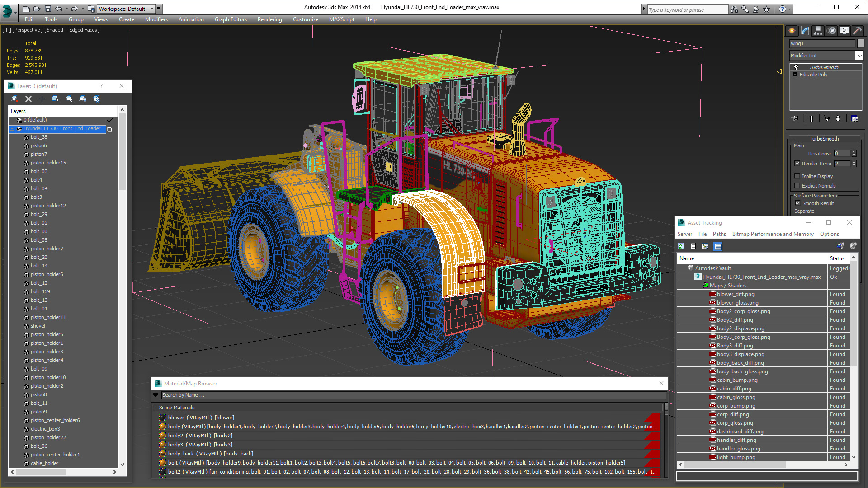Click Freeze/Unfreeze All Layers icon

click(x=96, y=99)
